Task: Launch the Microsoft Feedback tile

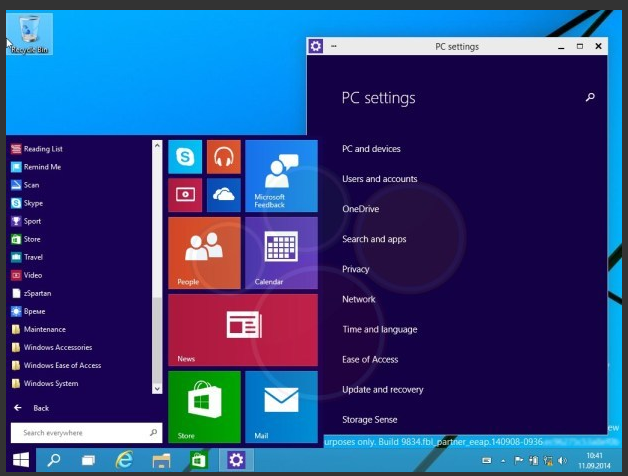Action: tap(281, 176)
